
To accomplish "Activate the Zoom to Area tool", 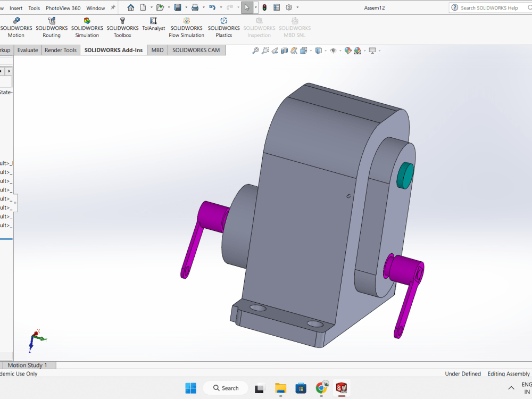I will pos(265,50).
